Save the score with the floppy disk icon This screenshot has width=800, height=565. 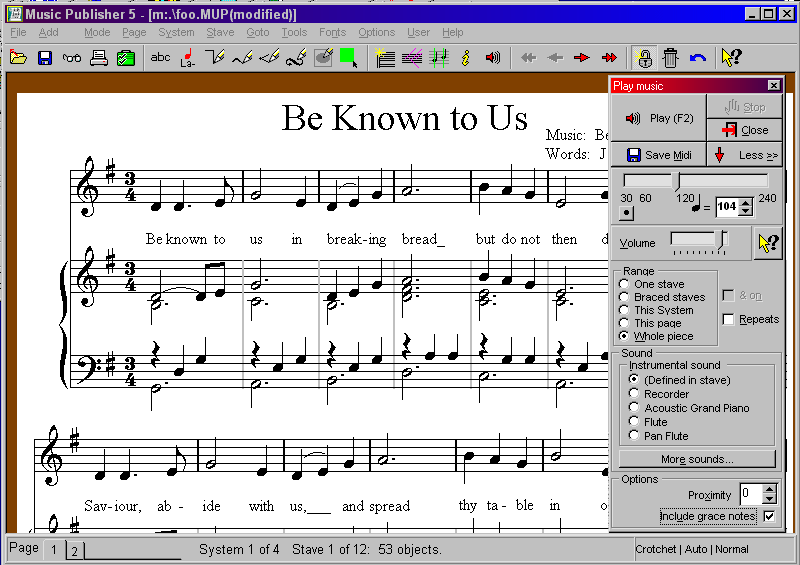coord(45,58)
